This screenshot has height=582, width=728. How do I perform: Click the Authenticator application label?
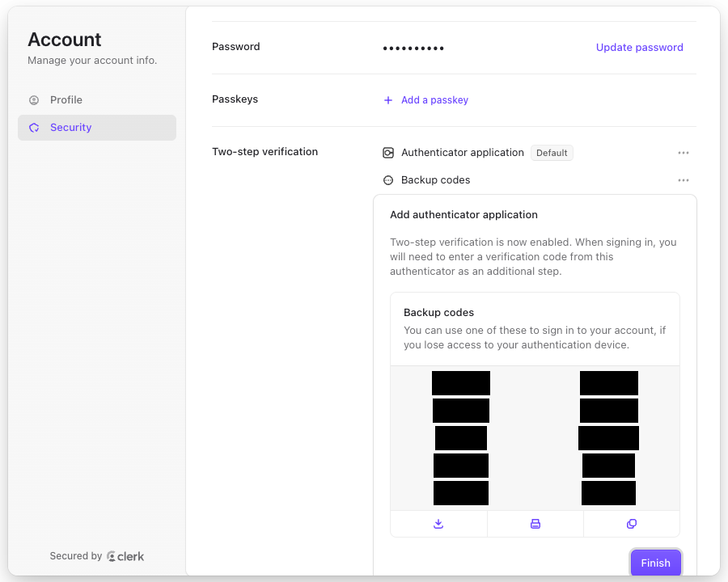click(x=463, y=153)
